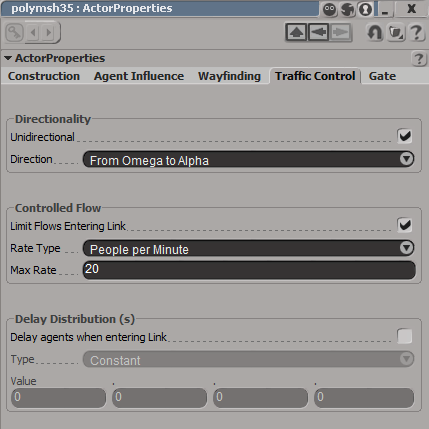Select the Traffic Control tab
429x429 pixels.
(x=315, y=76)
